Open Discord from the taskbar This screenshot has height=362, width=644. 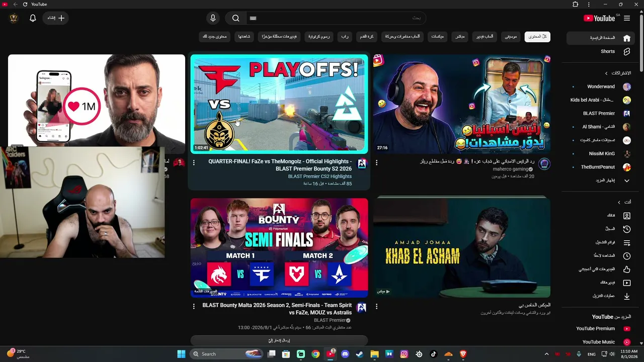[x=345, y=354]
